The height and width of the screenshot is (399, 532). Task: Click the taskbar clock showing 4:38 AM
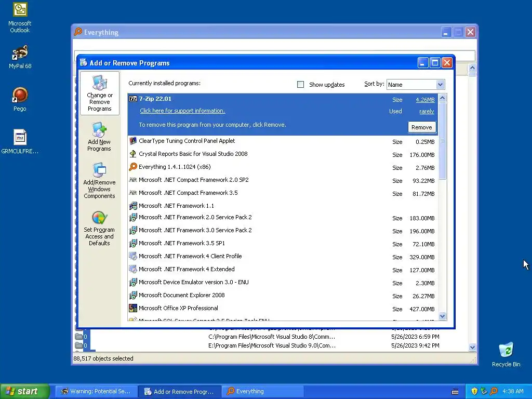click(x=513, y=391)
